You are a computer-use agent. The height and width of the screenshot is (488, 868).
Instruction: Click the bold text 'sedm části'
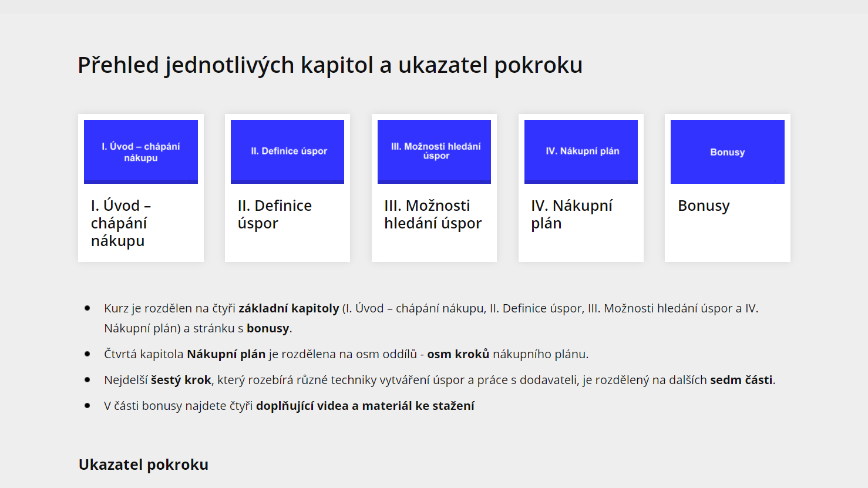pyautogui.click(x=741, y=380)
